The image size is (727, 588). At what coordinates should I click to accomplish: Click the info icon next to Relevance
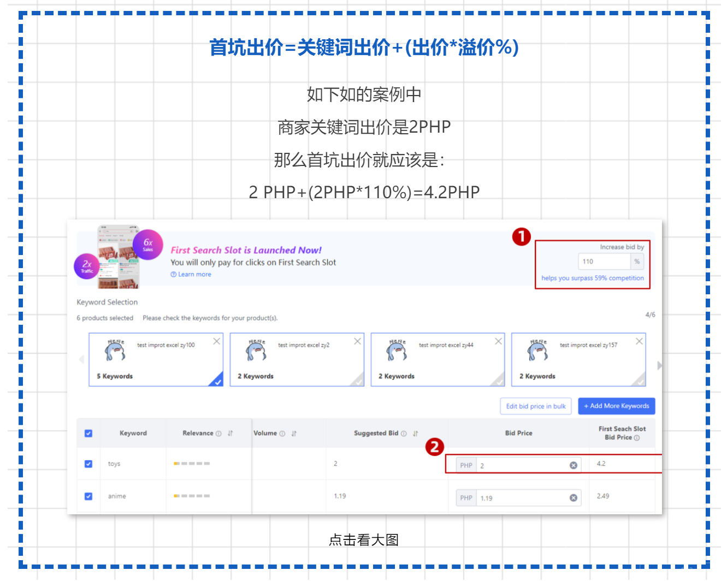(x=218, y=433)
